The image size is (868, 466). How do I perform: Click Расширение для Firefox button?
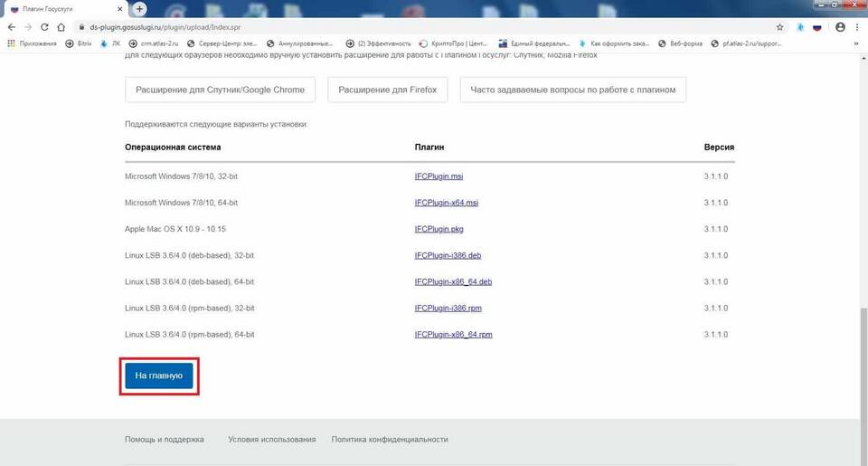point(388,90)
